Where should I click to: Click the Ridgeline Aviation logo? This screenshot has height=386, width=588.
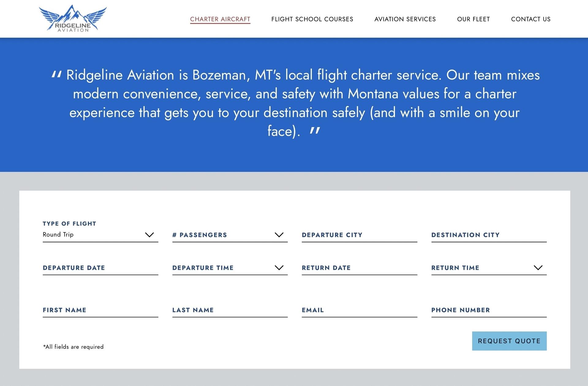coord(73,19)
